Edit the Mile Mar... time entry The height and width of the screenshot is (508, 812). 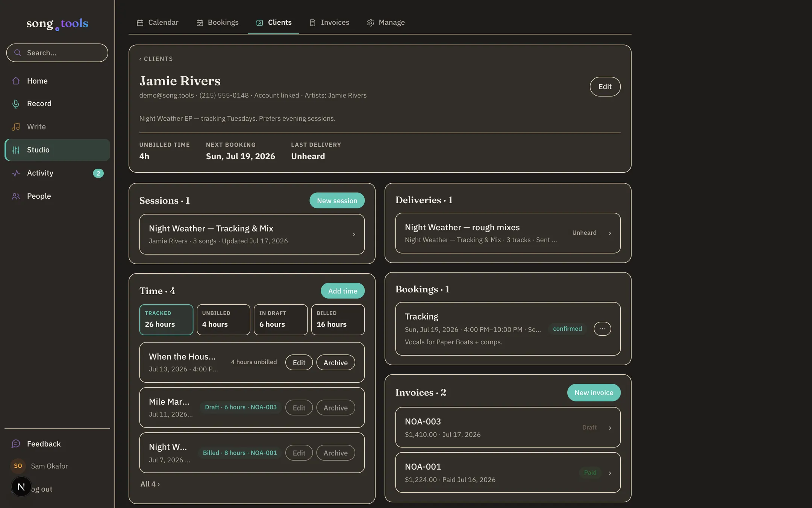coord(299,408)
